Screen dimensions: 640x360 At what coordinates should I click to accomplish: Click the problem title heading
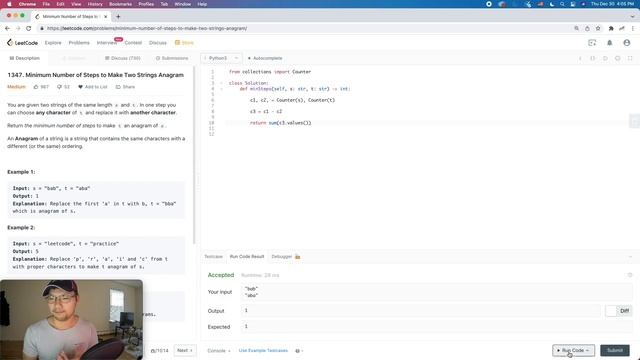tap(96, 75)
